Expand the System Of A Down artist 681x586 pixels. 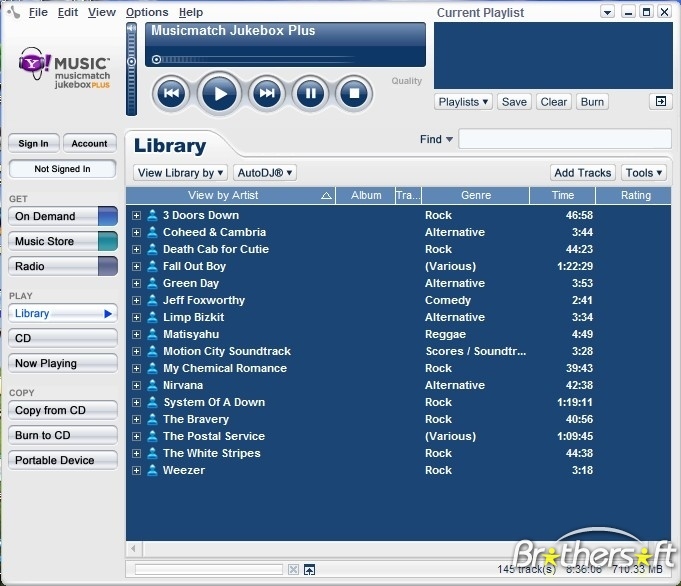pos(136,402)
